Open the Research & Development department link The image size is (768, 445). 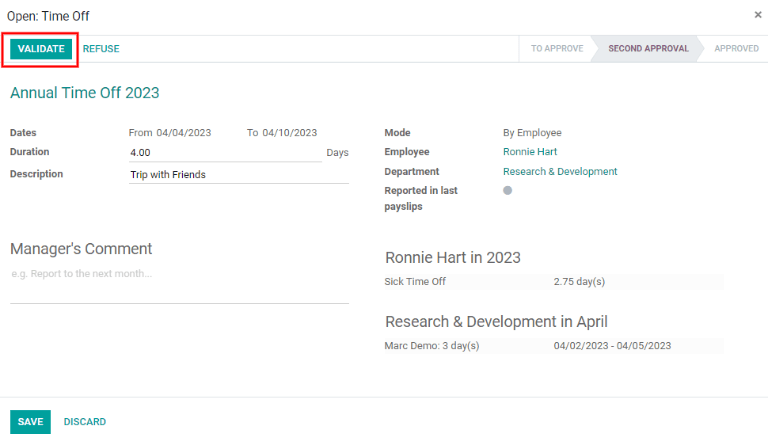[560, 172]
